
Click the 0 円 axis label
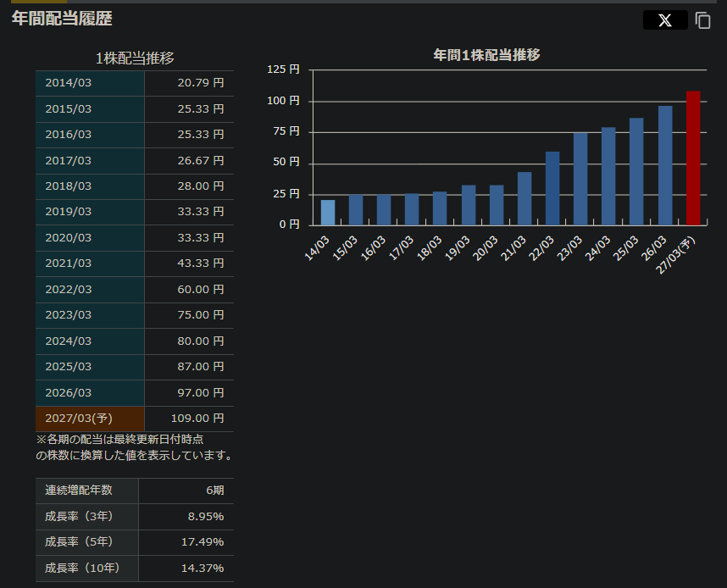289,225
